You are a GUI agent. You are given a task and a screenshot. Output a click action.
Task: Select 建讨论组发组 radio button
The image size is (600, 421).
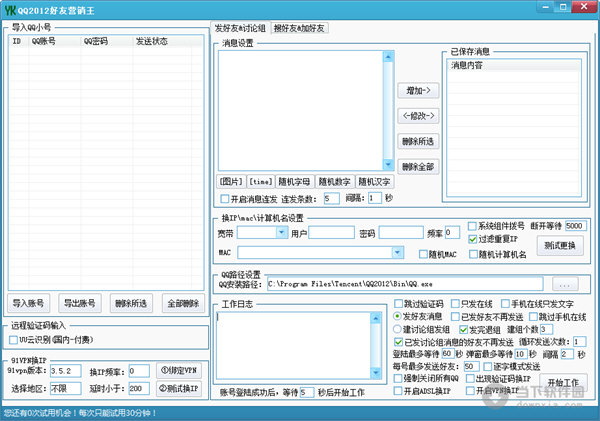(x=398, y=329)
